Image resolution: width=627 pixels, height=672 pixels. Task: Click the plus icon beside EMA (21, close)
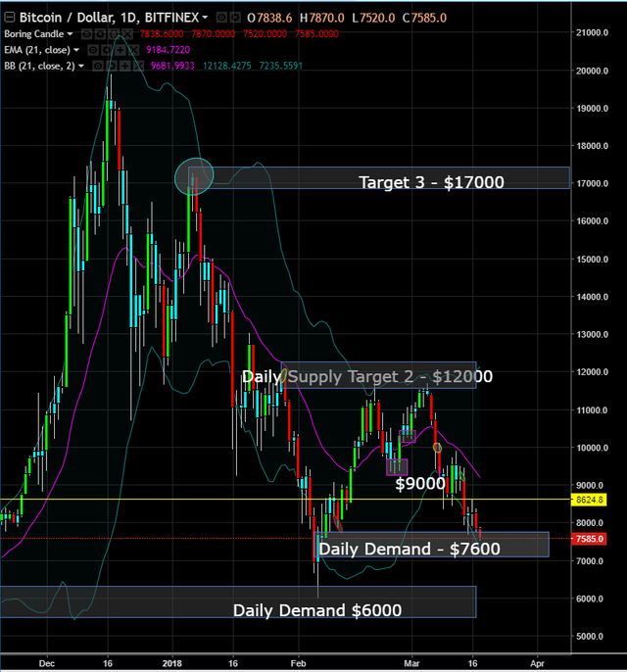tap(121, 50)
